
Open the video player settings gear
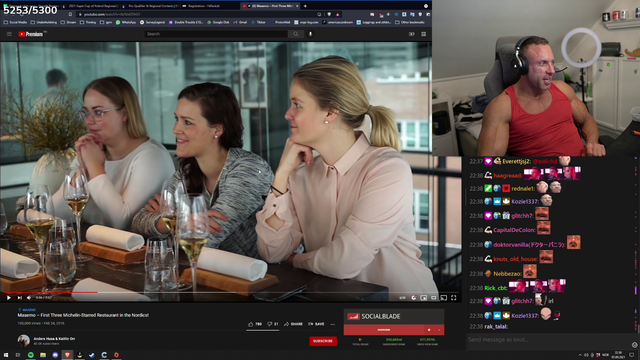tap(414, 298)
